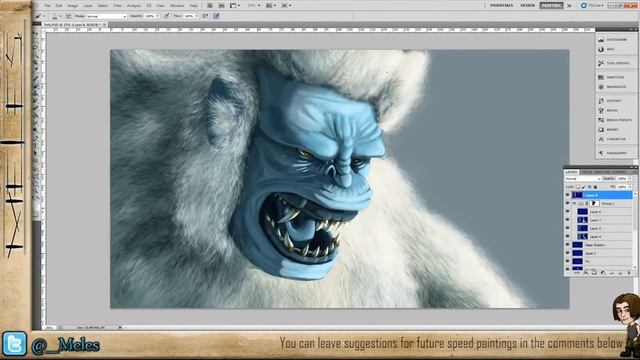Add a layer style via fx icon
The image size is (640, 360).
point(586,273)
